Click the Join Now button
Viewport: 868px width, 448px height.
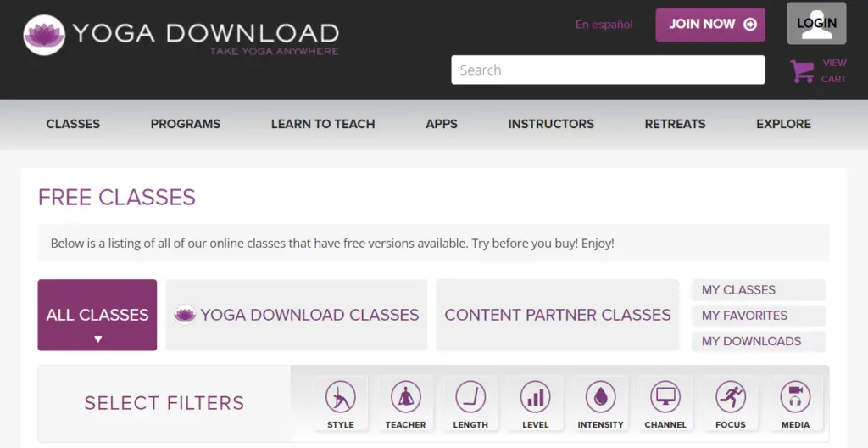(711, 25)
